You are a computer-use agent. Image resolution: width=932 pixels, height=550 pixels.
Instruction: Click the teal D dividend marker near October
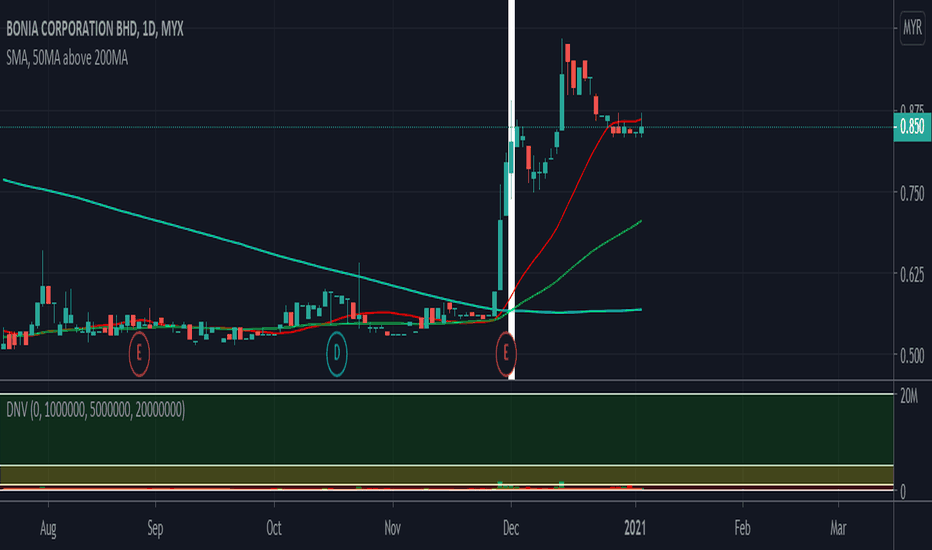(x=336, y=354)
